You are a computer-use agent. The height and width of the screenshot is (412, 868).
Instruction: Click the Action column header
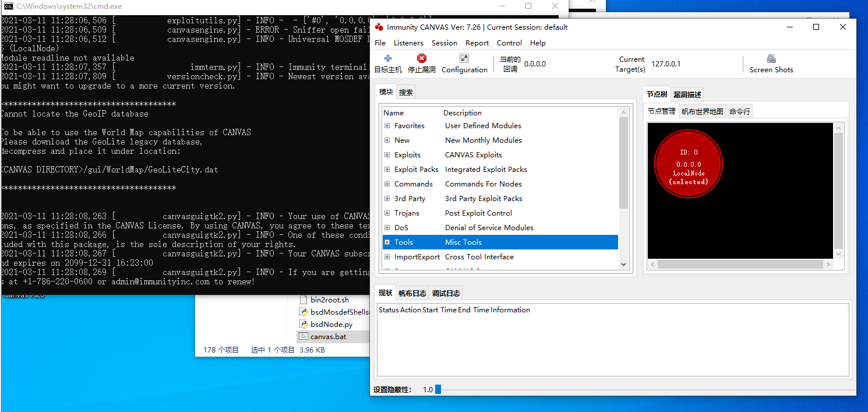point(411,309)
